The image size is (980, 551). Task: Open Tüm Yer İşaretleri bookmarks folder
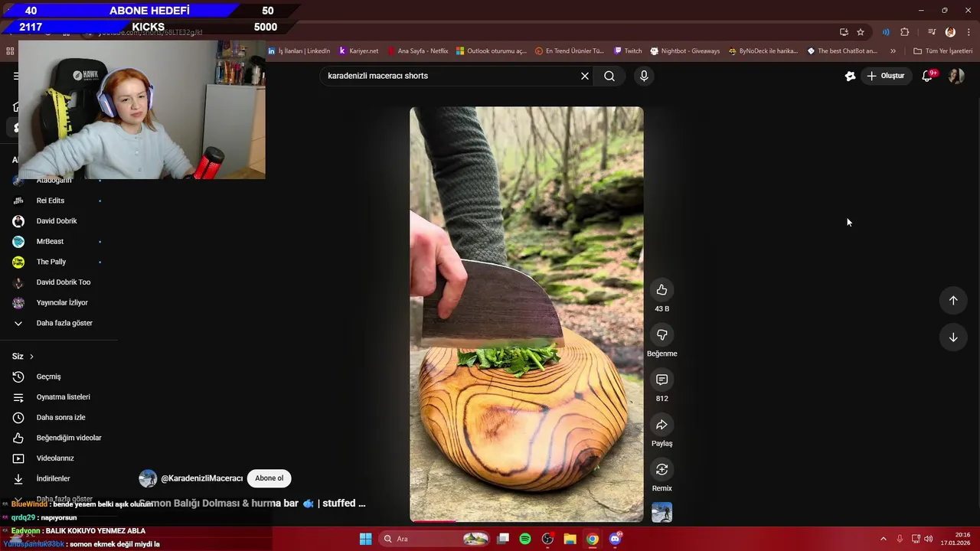click(942, 51)
